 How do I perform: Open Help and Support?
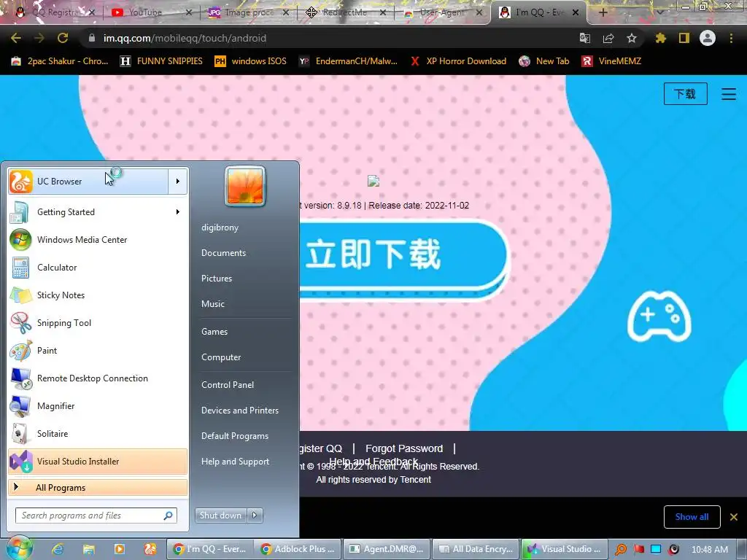pos(235,462)
